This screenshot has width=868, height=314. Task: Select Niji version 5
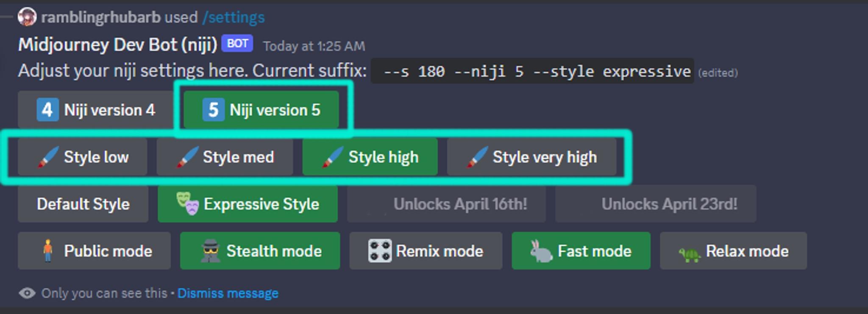pos(261,110)
